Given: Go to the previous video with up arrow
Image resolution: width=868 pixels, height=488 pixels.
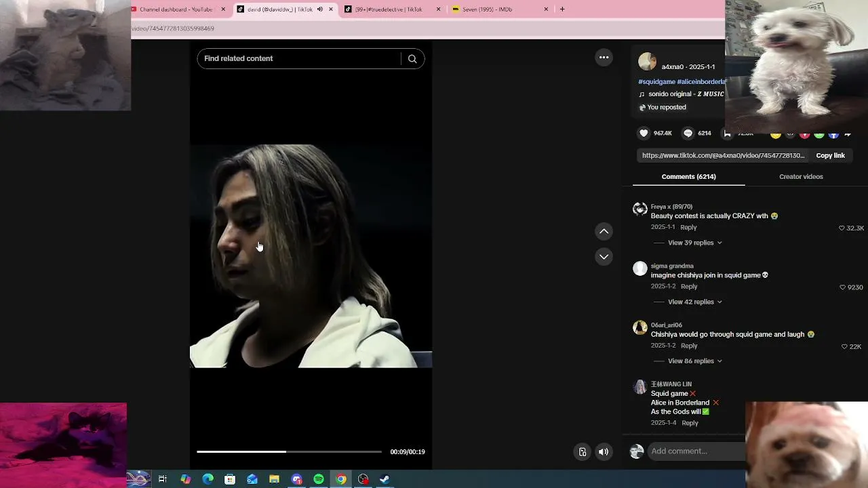Looking at the screenshot, I should (x=604, y=232).
